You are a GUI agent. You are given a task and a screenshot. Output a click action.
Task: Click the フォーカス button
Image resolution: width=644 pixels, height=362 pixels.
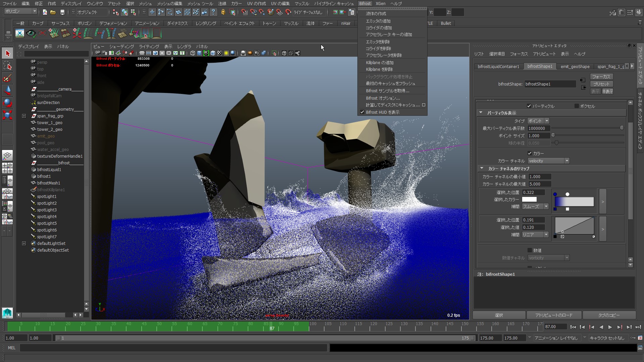point(601,77)
